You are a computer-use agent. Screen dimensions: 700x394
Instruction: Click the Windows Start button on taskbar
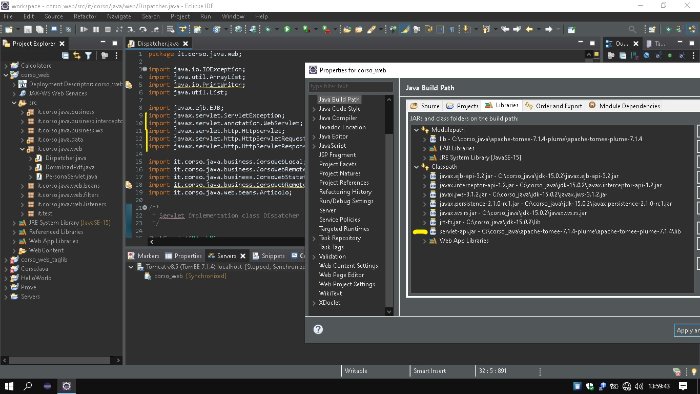8,386
